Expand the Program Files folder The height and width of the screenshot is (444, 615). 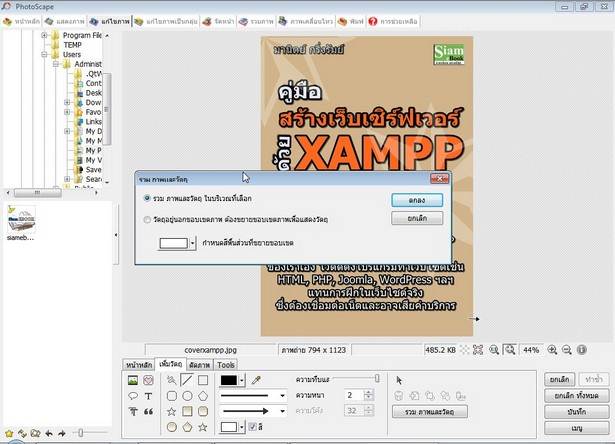(x=44, y=35)
